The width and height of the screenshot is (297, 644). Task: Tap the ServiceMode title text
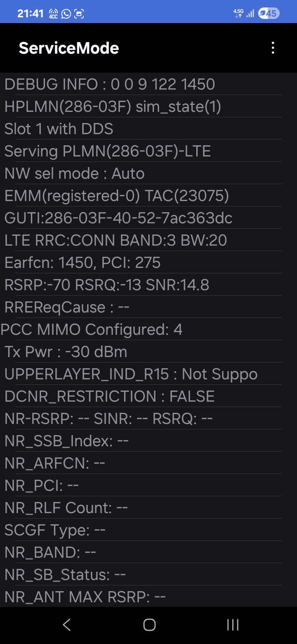pyautogui.click(x=69, y=48)
